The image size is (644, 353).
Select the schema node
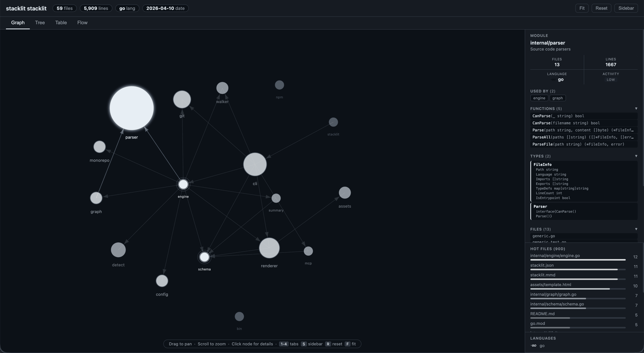[x=204, y=257]
